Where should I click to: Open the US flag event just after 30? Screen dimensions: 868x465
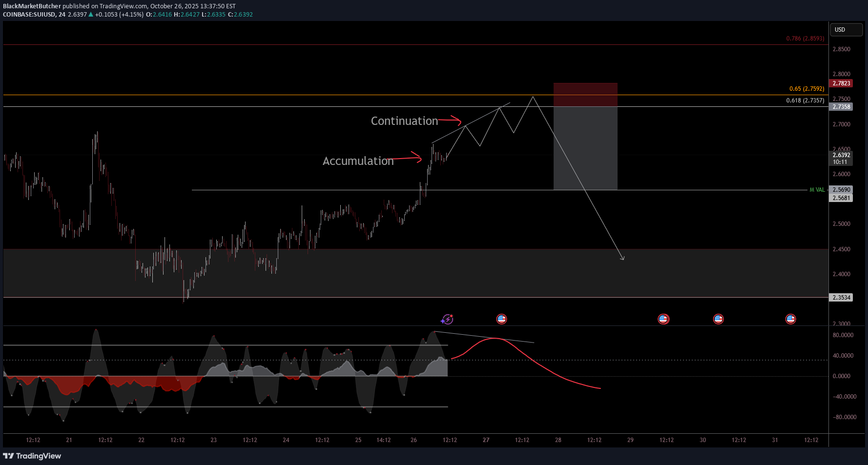(718, 319)
